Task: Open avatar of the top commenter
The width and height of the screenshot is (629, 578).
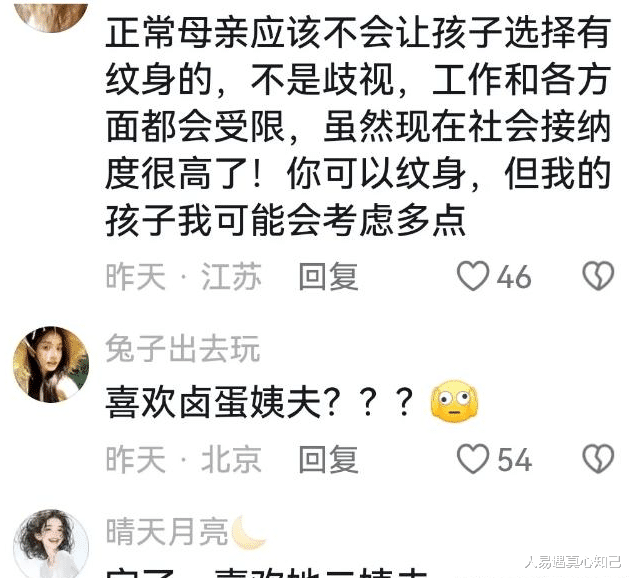Action: 51,16
